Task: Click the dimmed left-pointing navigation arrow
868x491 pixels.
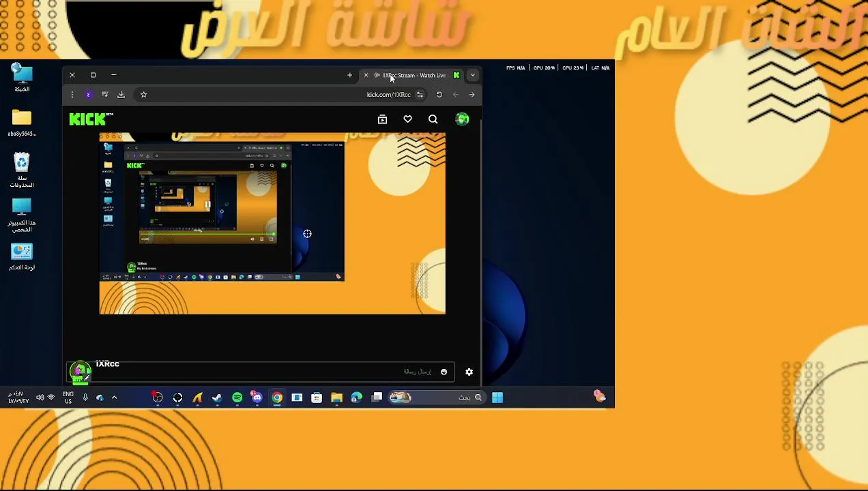Action: (x=455, y=95)
